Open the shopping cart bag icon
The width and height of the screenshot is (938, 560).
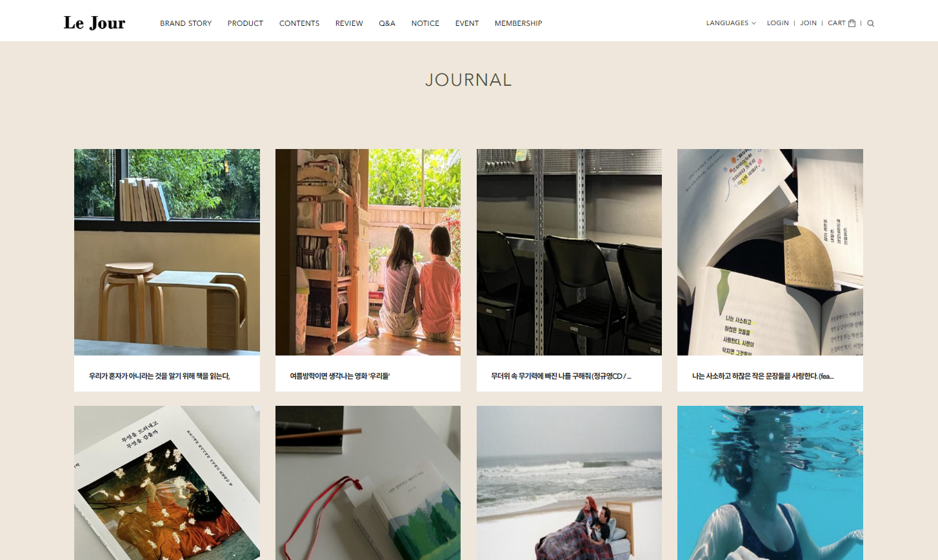click(852, 23)
